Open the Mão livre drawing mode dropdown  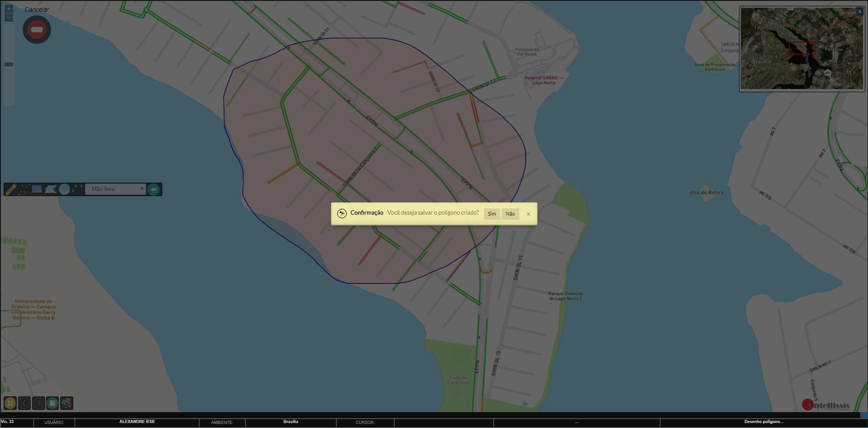pyautogui.click(x=116, y=189)
